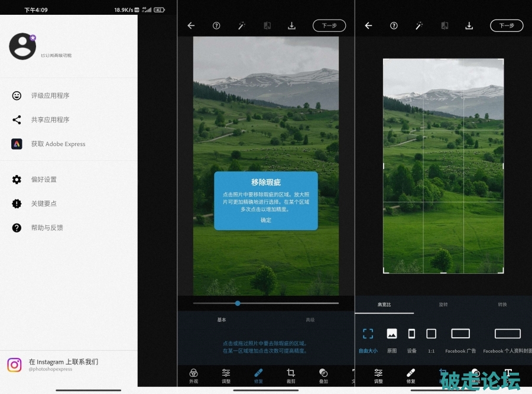
Task: Open 偏好设置 preferences with the gear icon
Action: point(17,179)
